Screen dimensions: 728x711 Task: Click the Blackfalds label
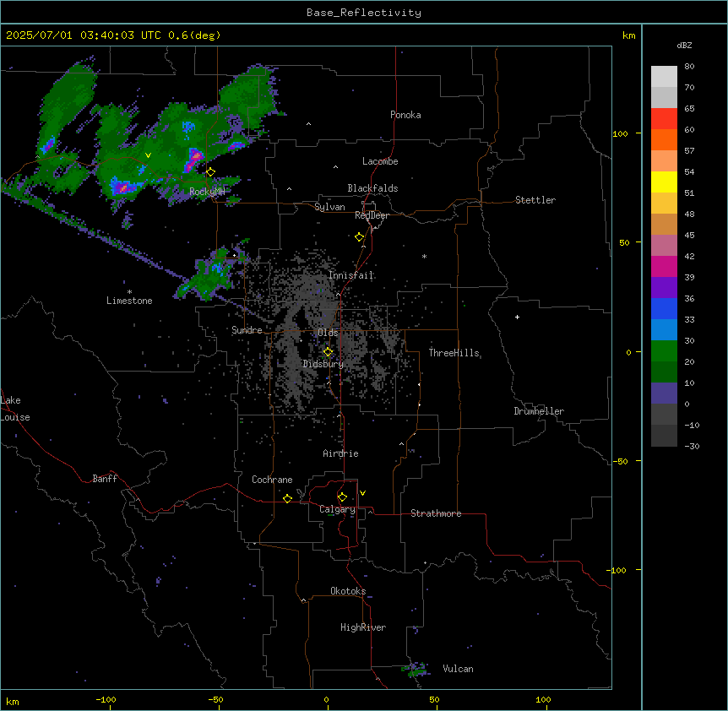coord(372,188)
